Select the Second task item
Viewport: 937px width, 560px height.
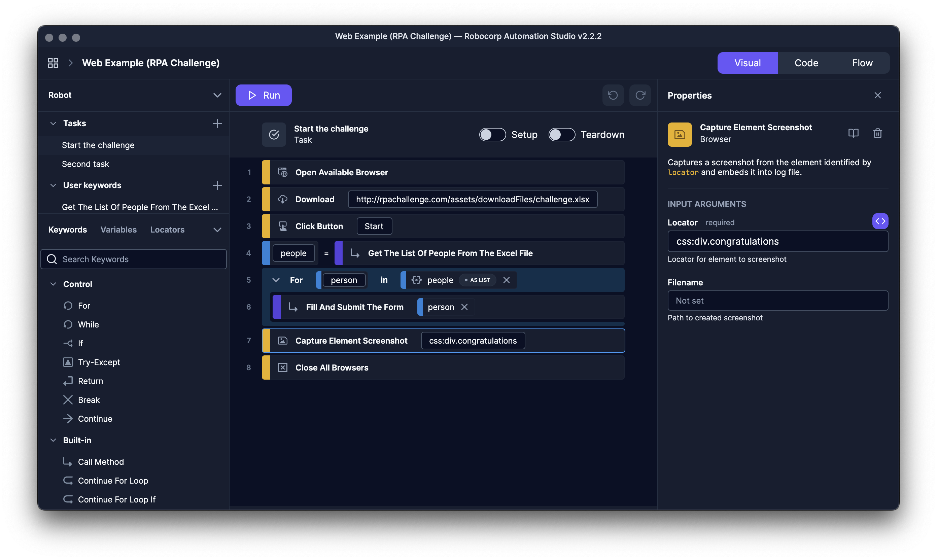pyautogui.click(x=85, y=164)
